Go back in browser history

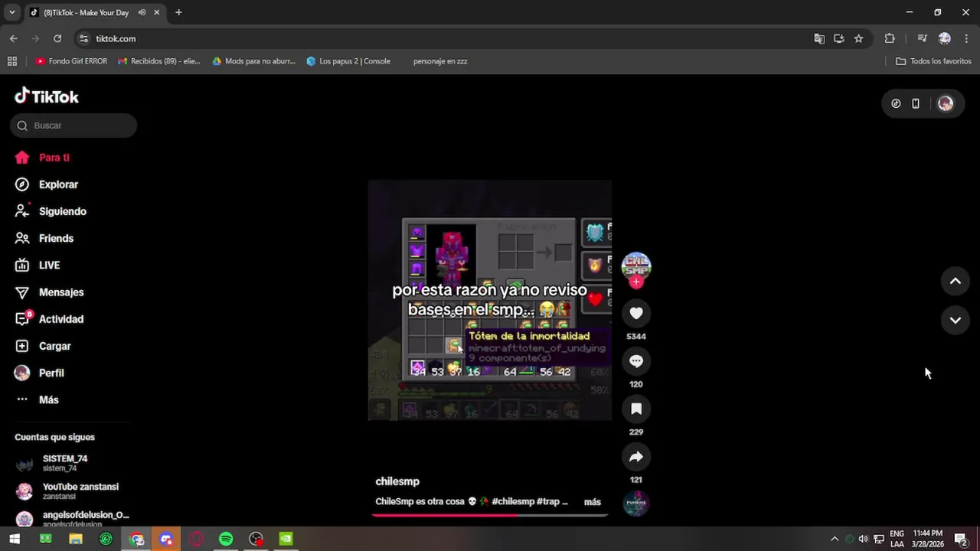14,38
